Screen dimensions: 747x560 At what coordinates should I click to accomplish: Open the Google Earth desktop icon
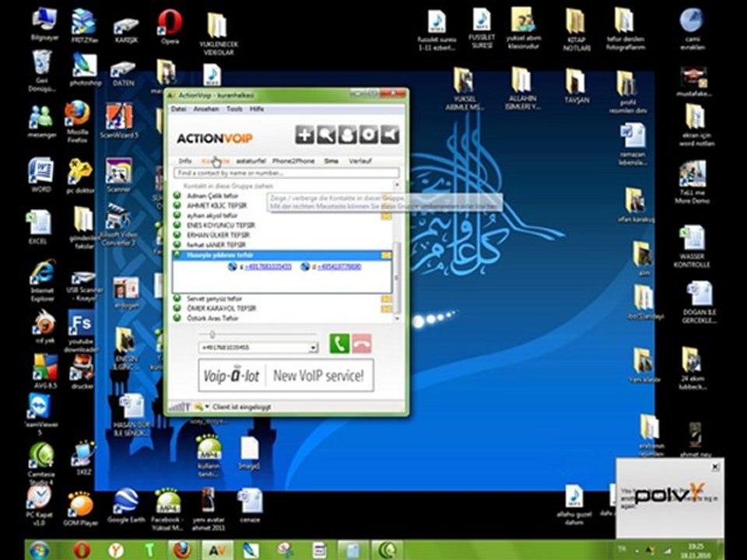coord(126,506)
